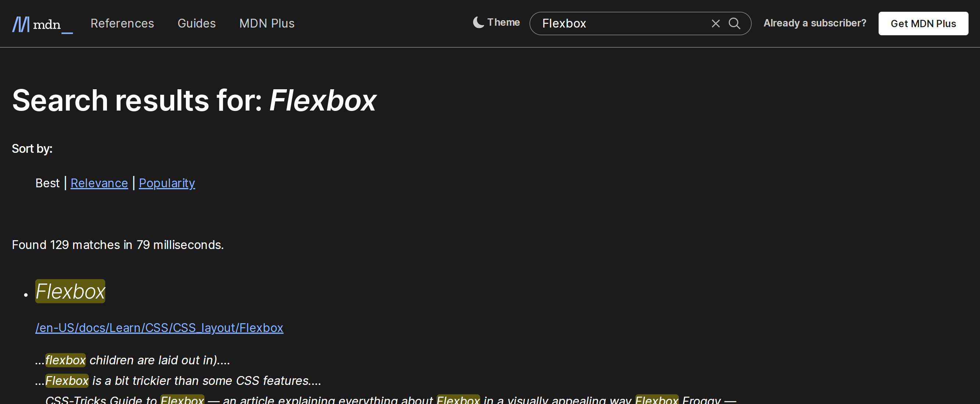
Task: Sort results by Relevance
Action: [99, 183]
